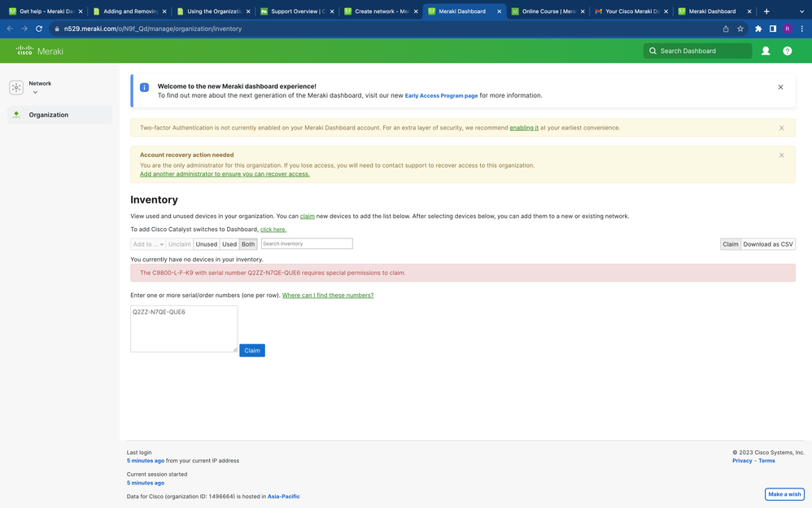Viewport: 812px width, 508px height.
Task: Open the Chrome three-dot menu
Action: coord(801,29)
